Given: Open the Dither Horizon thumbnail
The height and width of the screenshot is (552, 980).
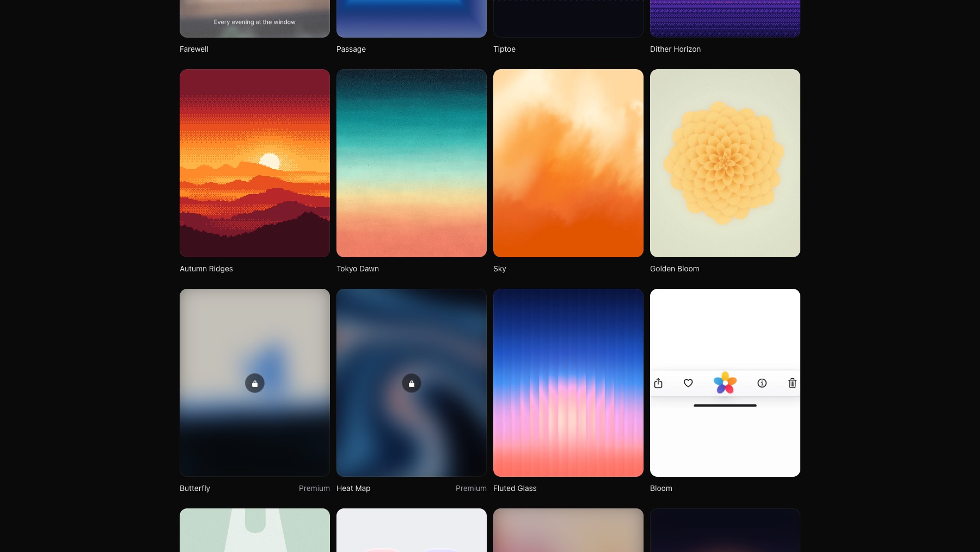Looking at the screenshot, I should coord(725,19).
